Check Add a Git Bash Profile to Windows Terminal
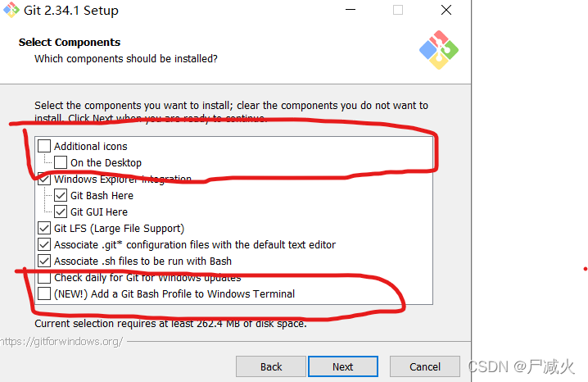 pos(44,293)
